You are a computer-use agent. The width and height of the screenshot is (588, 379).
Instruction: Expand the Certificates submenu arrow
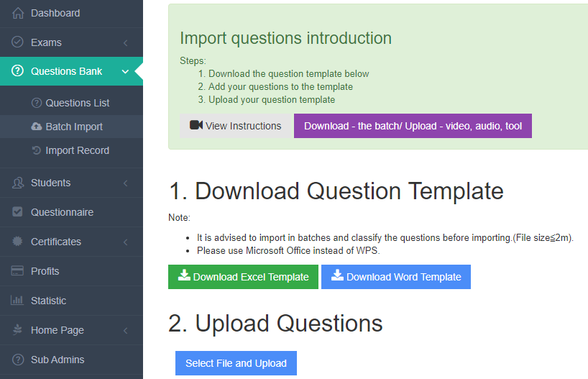pos(126,242)
